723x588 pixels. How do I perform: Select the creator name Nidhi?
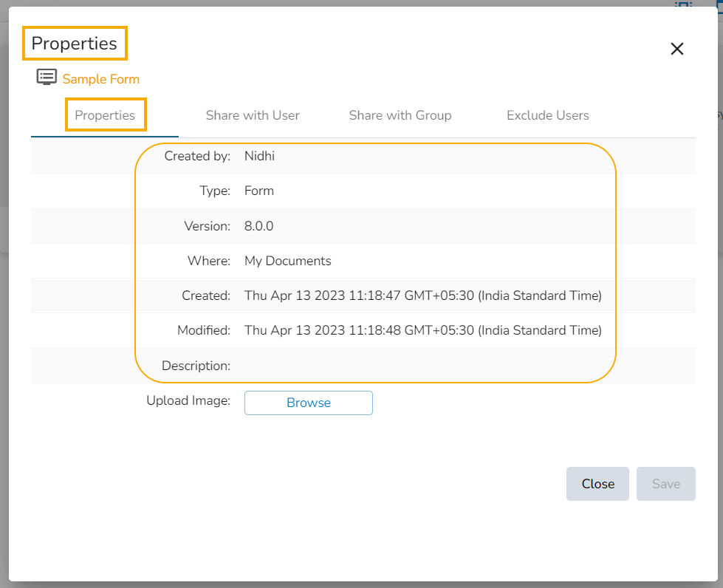tap(259, 156)
